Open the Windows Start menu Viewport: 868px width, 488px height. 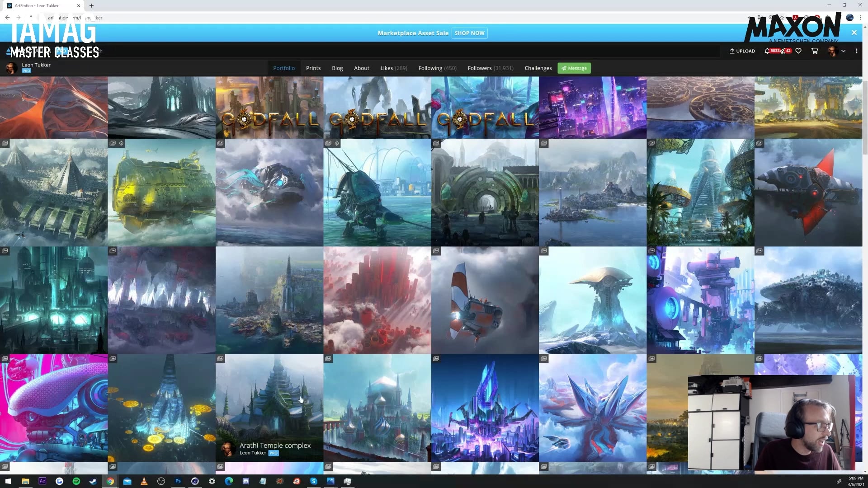click(x=8, y=481)
